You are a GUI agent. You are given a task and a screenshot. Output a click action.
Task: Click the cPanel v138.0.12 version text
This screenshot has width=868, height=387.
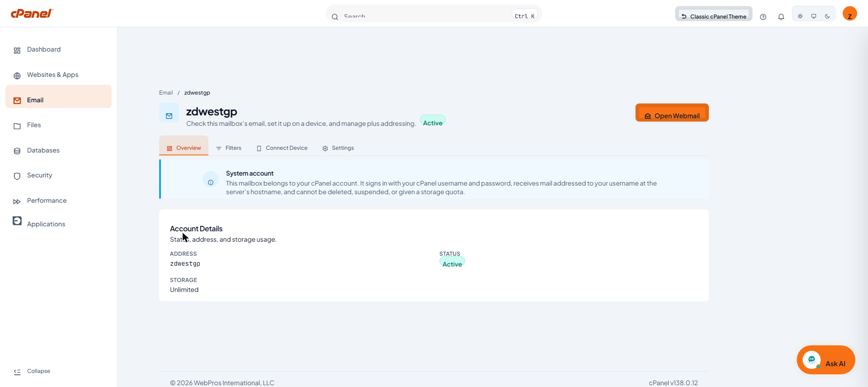673,383
